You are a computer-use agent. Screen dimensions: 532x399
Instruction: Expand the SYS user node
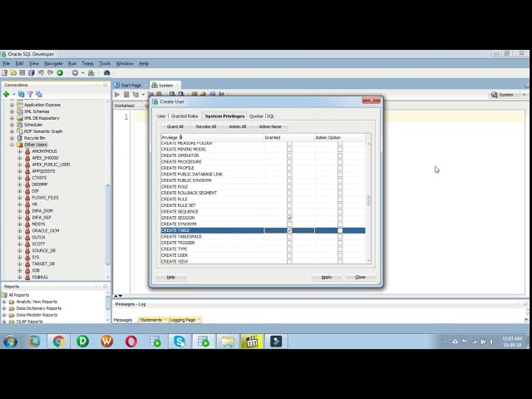(x=20, y=257)
